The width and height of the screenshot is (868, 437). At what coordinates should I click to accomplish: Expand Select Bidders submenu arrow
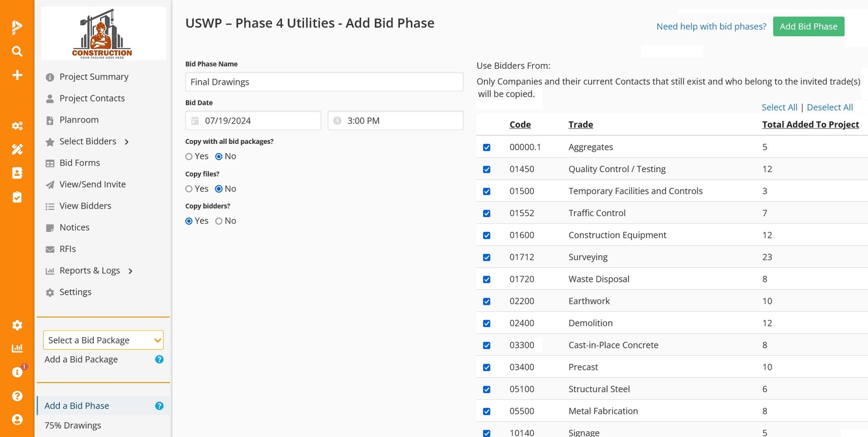(x=127, y=142)
